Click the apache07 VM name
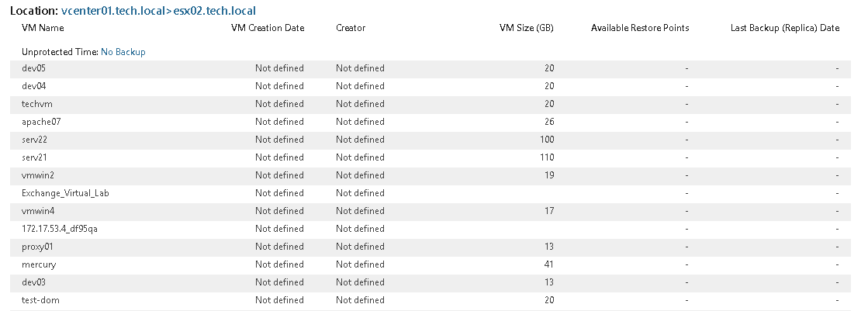868x311 pixels. pyautogui.click(x=41, y=122)
